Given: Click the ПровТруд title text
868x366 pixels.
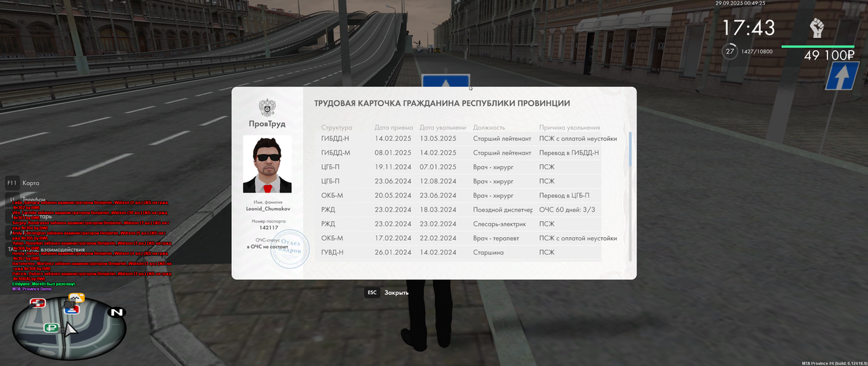Looking at the screenshot, I should point(267,124).
